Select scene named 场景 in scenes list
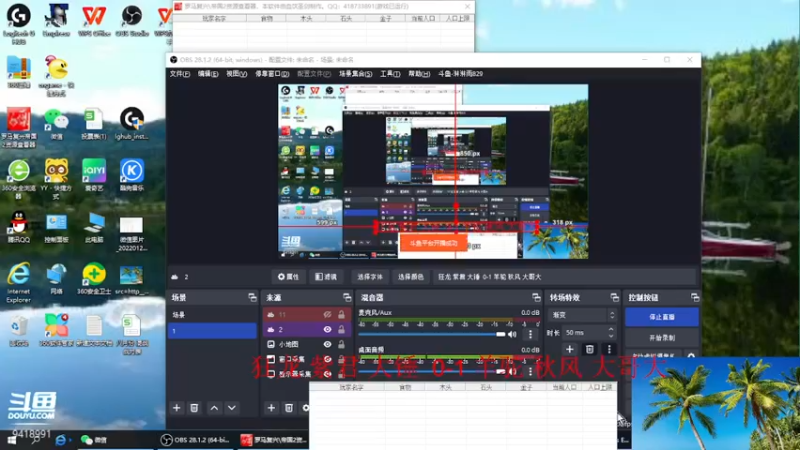Image resolution: width=800 pixels, height=450 pixels. pyautogui.click(x=212, y=315)
